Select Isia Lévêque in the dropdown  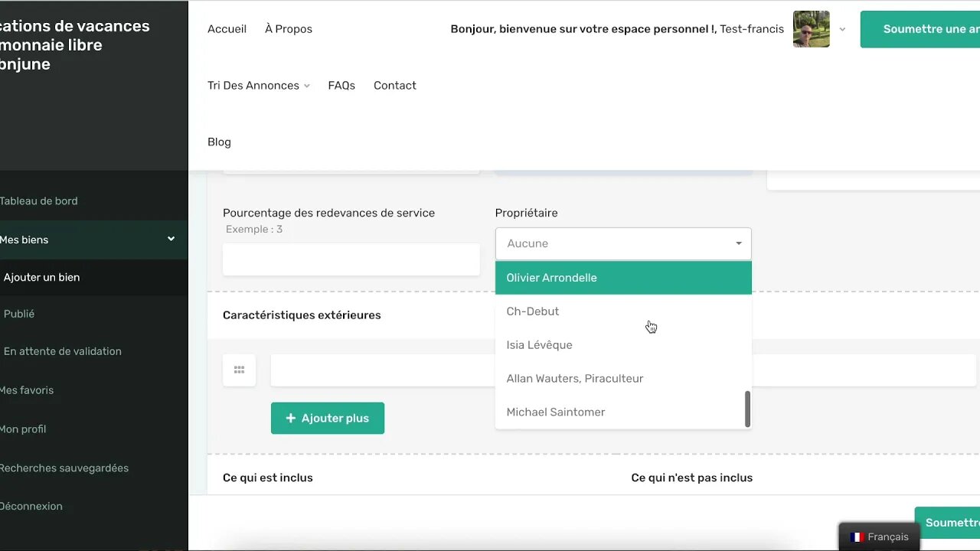click(539, 345)
